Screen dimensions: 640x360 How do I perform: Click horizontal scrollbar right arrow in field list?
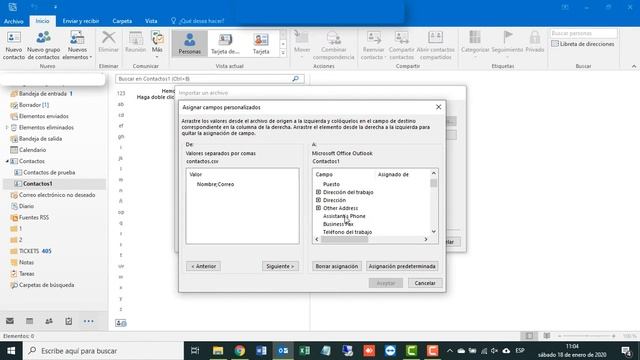pyautogui.click(x=426, y=240)
